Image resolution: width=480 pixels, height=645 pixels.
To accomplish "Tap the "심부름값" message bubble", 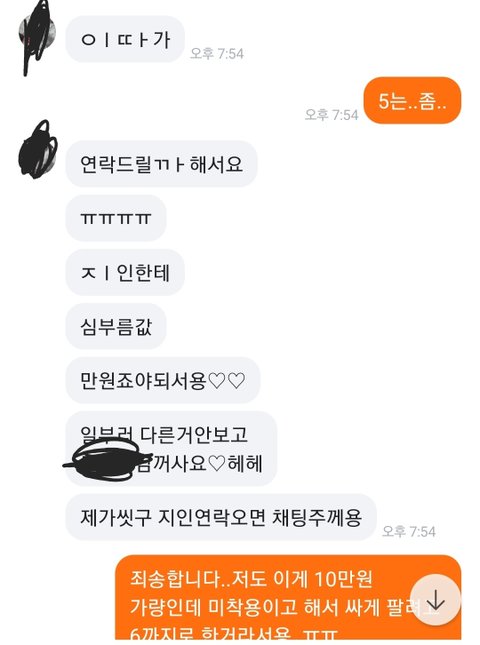I will tap(116, 327).
